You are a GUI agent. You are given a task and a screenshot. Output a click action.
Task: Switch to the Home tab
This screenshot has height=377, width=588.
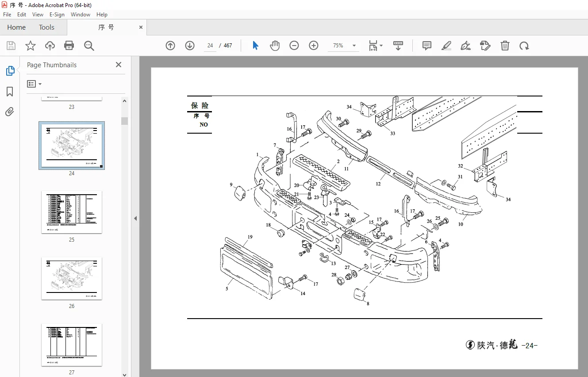point(16,27)
